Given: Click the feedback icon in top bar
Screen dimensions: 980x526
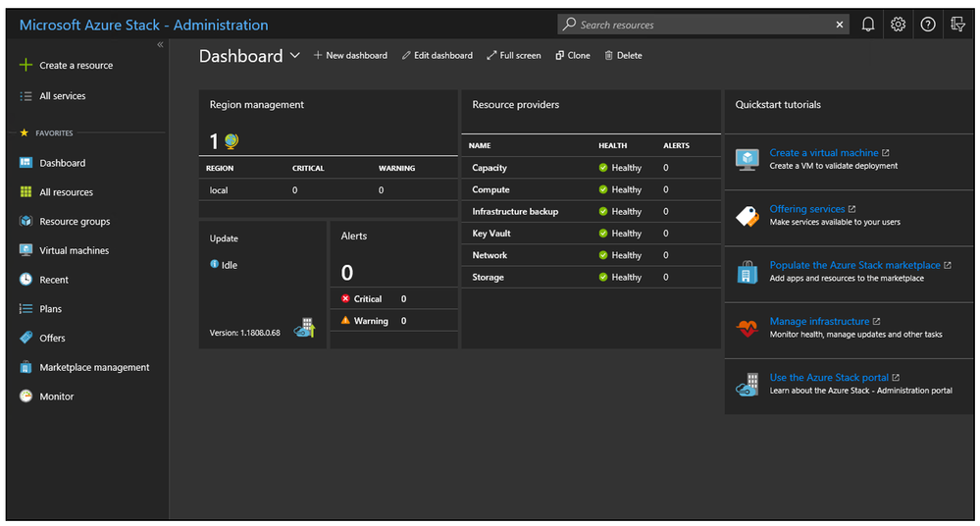Looking at the screenshot, I should point(957,25).
